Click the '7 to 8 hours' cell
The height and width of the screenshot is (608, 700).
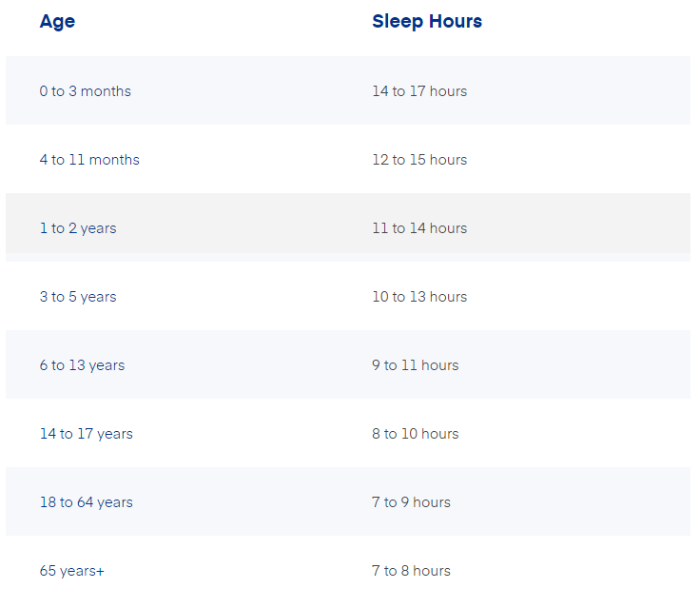tap(411, 571)
